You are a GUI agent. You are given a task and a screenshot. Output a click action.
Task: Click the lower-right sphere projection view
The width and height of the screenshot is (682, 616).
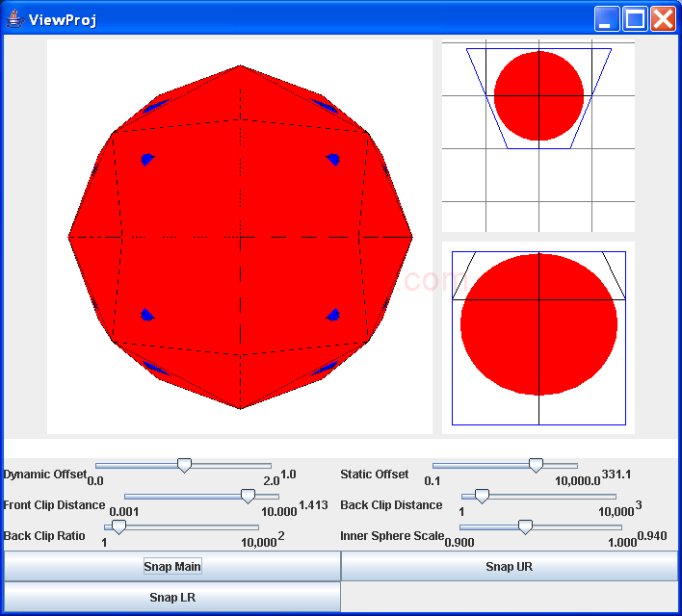coord(538,338)
